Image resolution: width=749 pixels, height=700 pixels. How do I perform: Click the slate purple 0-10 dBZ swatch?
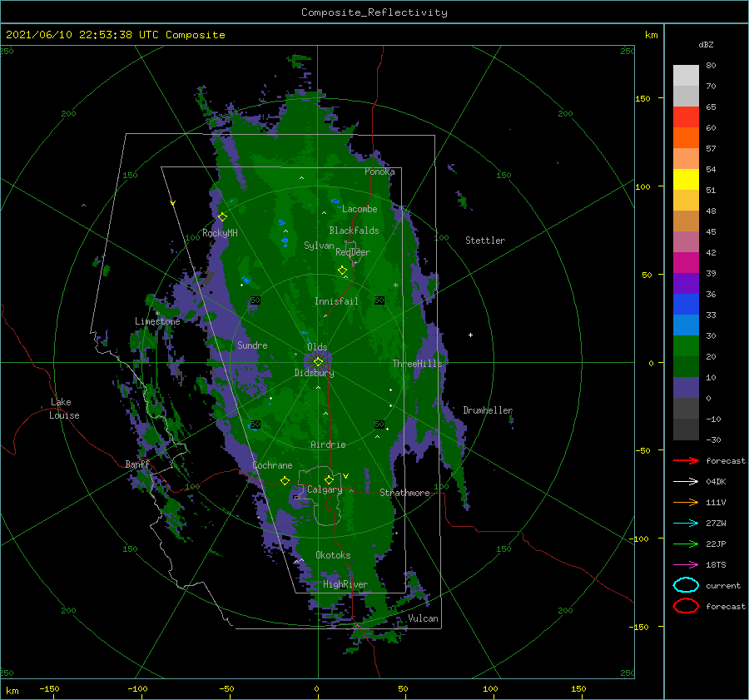(x=686, y=388)
